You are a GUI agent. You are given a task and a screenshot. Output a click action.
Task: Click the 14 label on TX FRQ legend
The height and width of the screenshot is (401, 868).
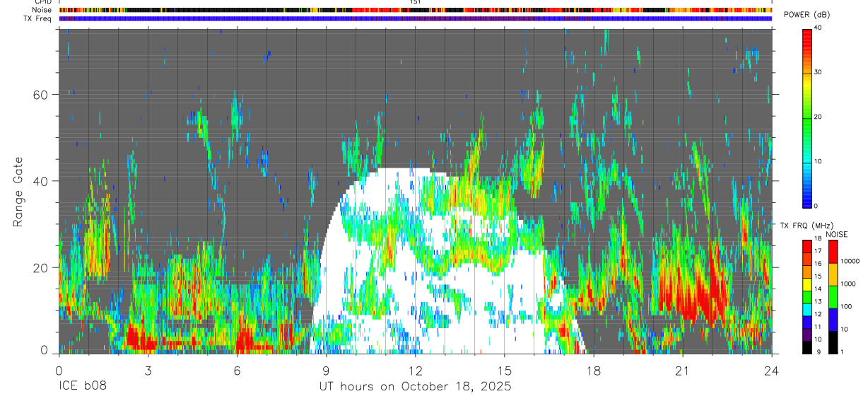click(817, 289)
